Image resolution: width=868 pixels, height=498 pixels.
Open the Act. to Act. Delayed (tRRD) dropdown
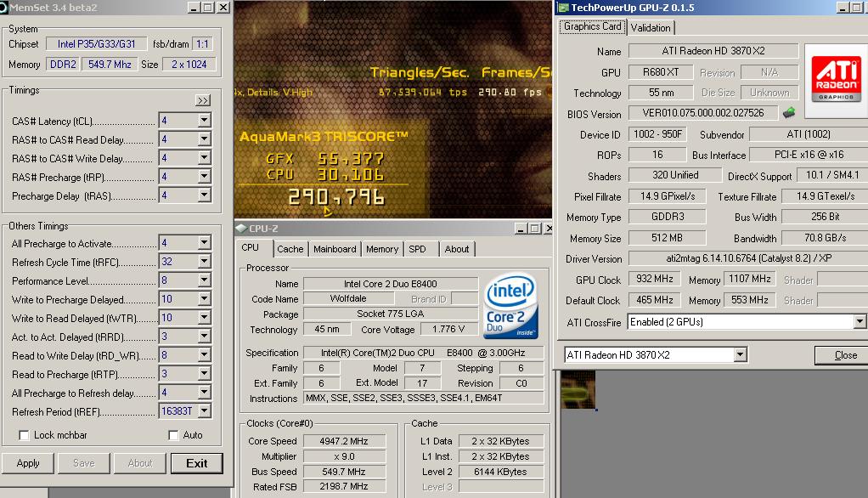(205, 337)
